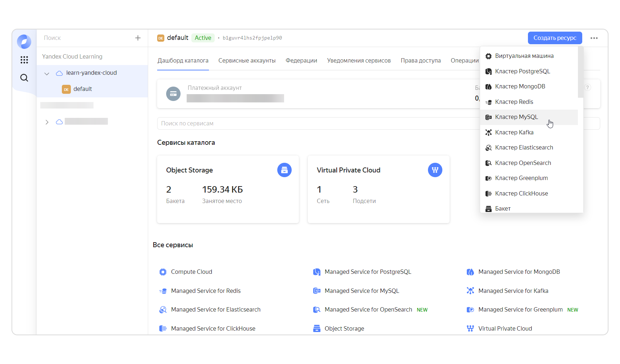Image resolution: width=620 pixels, height=364 pixels.
Task: Choose Кластер Elasticsearch from the menu
Action: click(529, 148)
